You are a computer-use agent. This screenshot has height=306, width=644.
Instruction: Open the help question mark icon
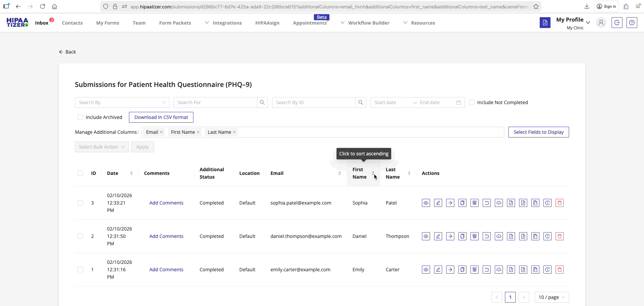632,23
